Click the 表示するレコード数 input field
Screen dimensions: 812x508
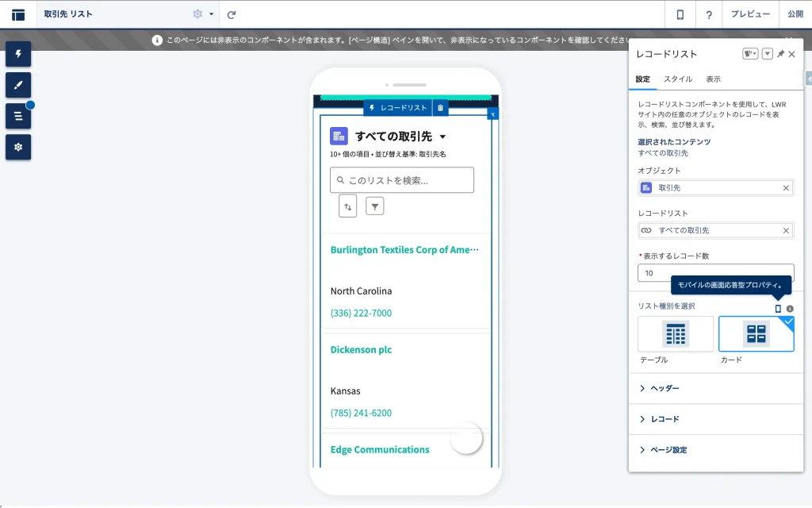(715, 273)
